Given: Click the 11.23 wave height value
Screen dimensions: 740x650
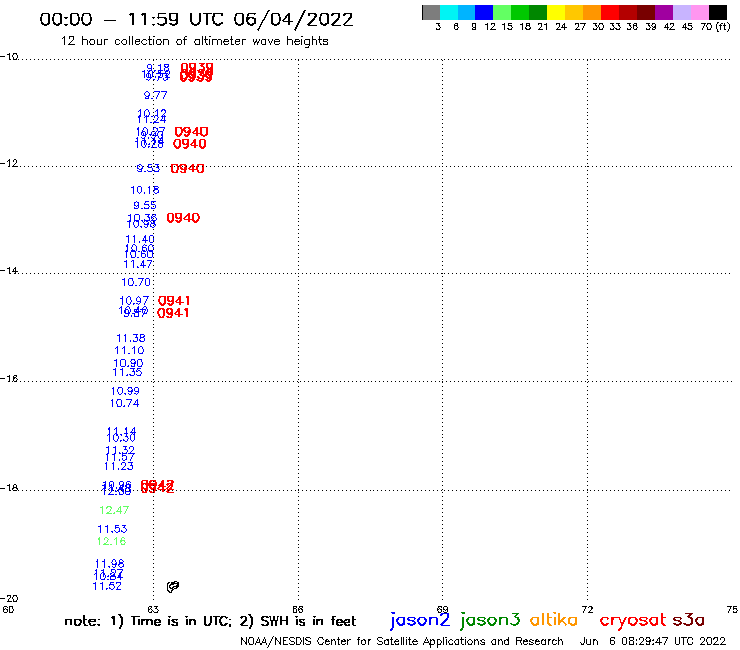Looking at the screenshot, I should 119,466.
